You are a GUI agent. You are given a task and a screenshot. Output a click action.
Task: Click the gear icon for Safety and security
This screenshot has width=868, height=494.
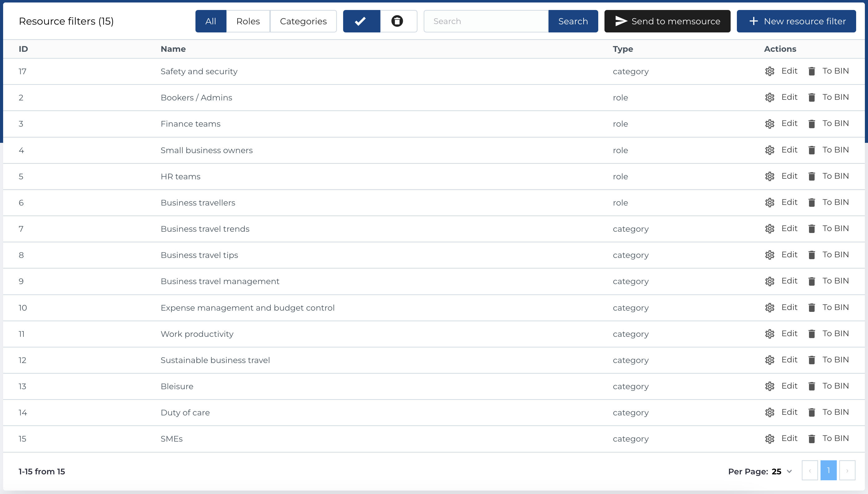pos(770,71)
